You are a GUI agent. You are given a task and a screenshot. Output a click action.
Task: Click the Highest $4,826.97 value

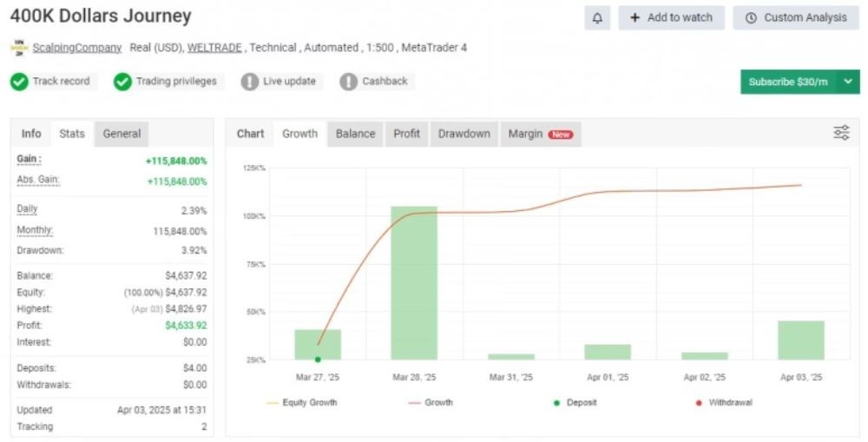pyautogui.click(x=186, y=309)
